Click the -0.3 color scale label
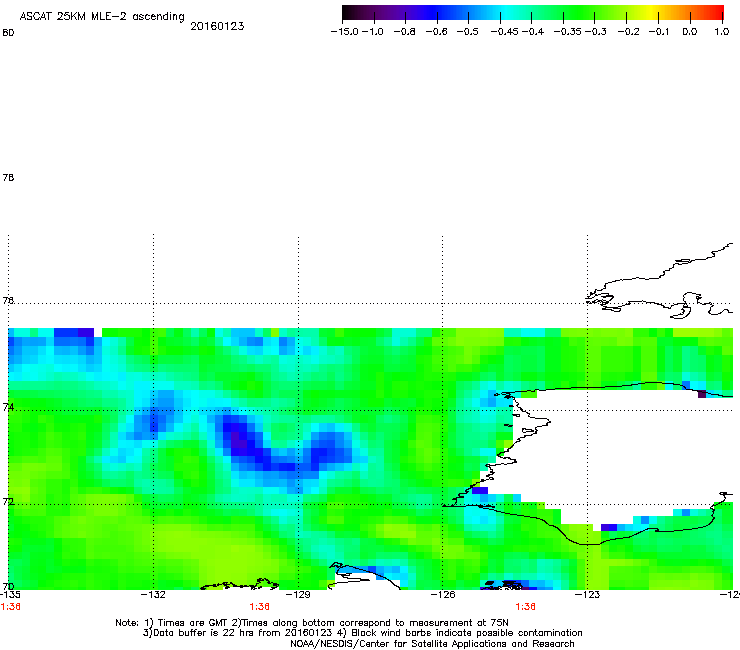 pyautogui.click(x=596, y=32)
